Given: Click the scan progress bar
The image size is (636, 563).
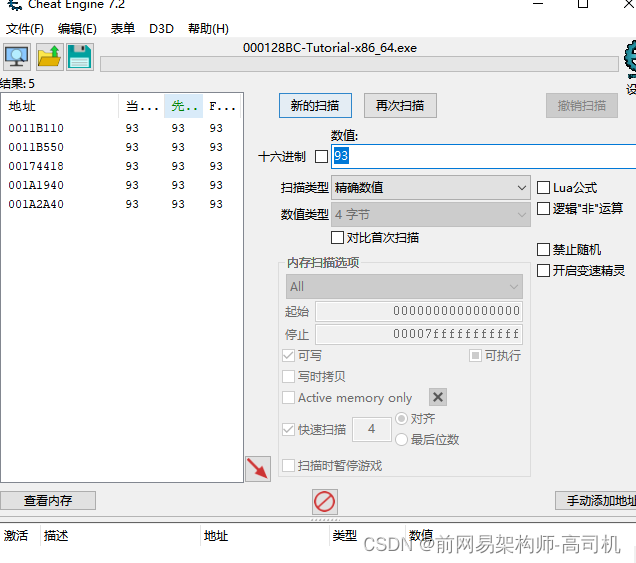Looking at the screenshot, I should pos(359,64).
